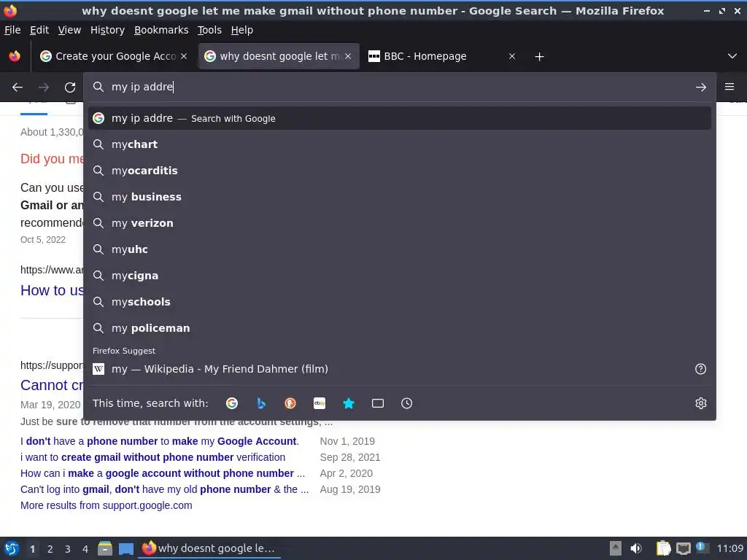Choose the 'my policeman' suggestion
The width and height of the screenshot is (747, 560).
[x=399, y=328]
